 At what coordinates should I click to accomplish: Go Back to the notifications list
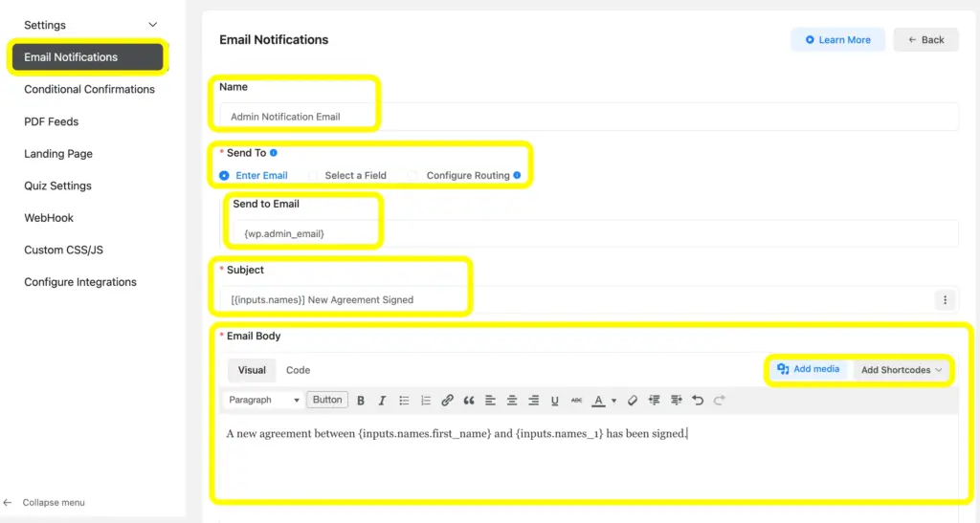pos(926,40)
